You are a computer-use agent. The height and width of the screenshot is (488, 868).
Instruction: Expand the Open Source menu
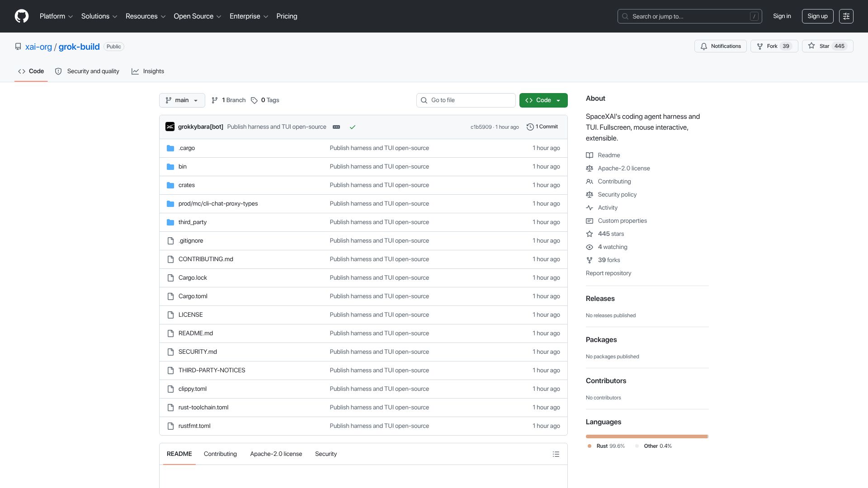point(198,16)
